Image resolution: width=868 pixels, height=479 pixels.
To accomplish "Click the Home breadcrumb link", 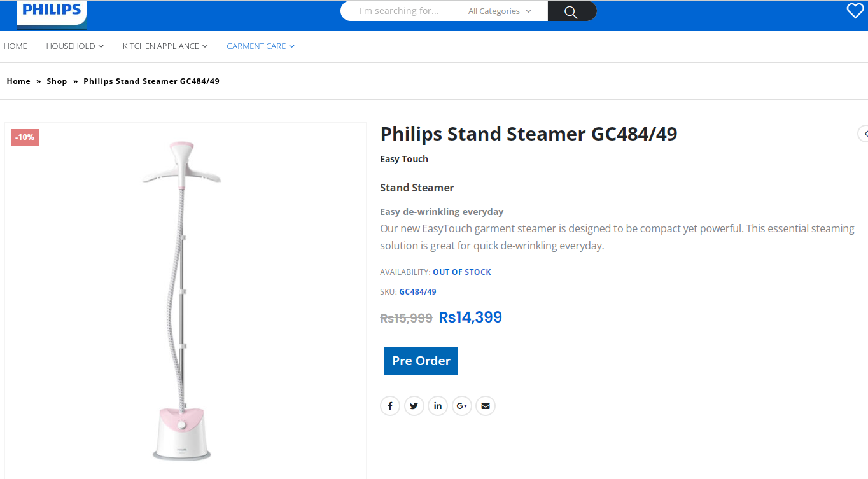I will (18, 81).
